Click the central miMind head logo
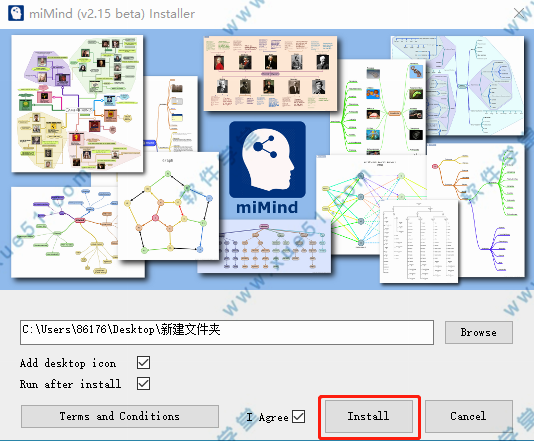The height and width of the screenshot is (441, 534). pos(267,159)
